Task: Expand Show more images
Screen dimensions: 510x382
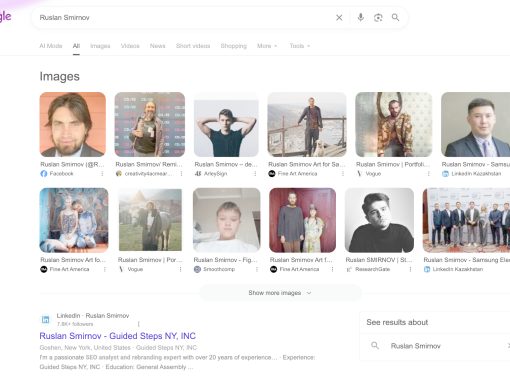Action: click(x=280, y=293)
